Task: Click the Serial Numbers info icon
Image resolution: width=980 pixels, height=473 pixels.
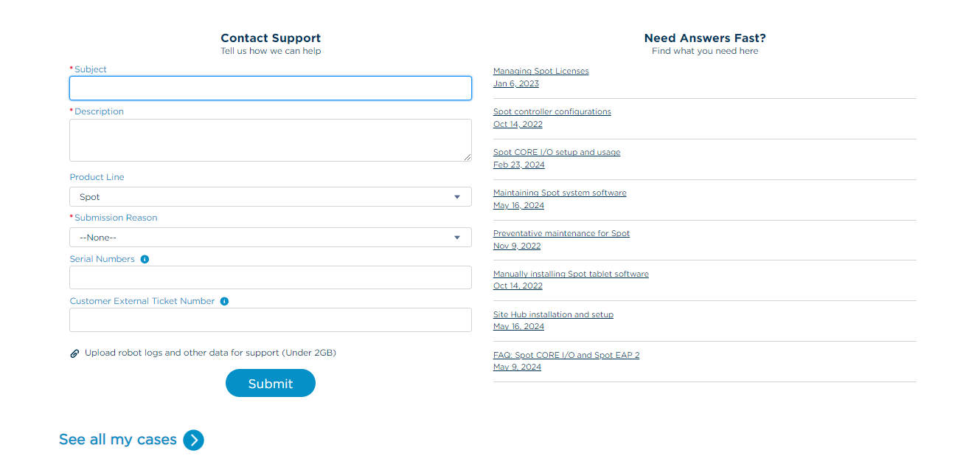Action: click(x=145, y=259)
